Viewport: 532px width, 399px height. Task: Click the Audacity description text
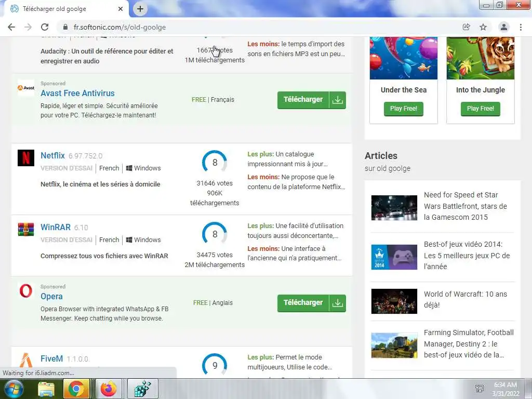click(x=107, y=56)
